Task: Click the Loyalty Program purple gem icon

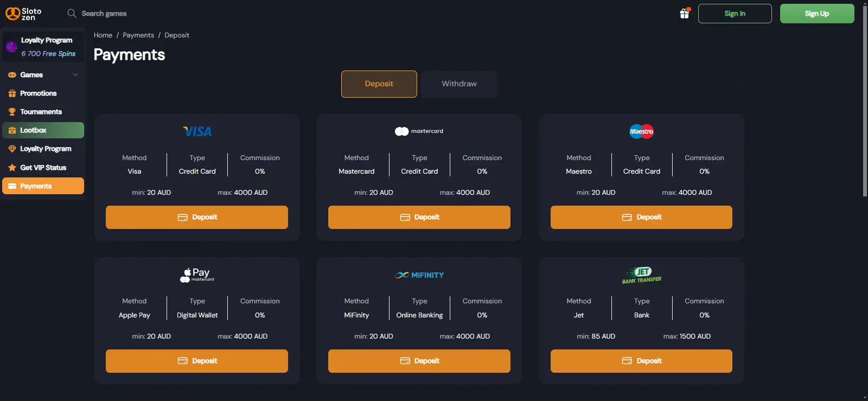Action: point(11,47)
